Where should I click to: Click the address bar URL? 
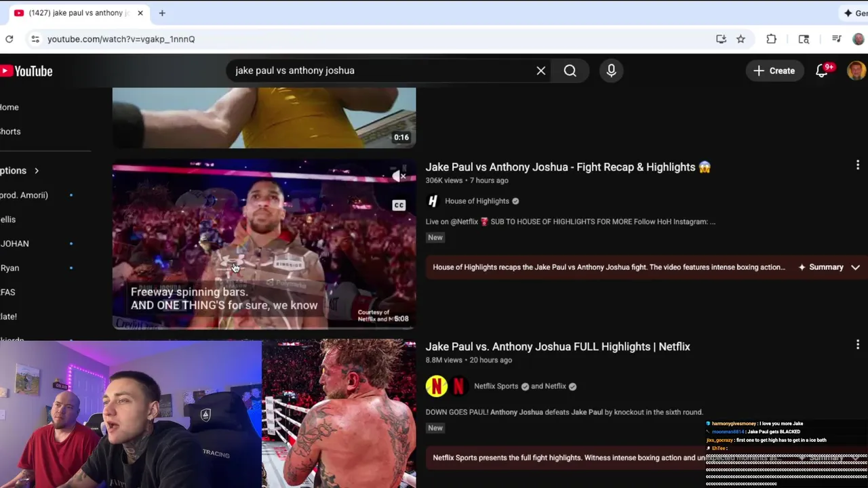point(121,39)
